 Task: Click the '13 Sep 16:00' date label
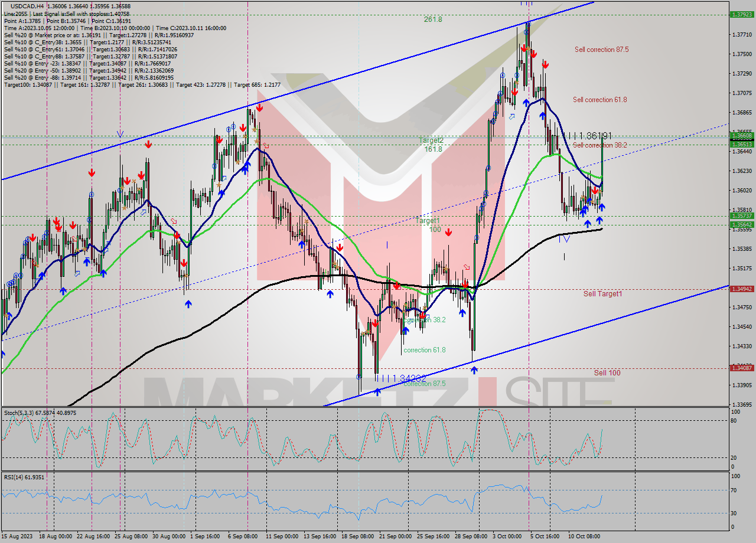320,537
